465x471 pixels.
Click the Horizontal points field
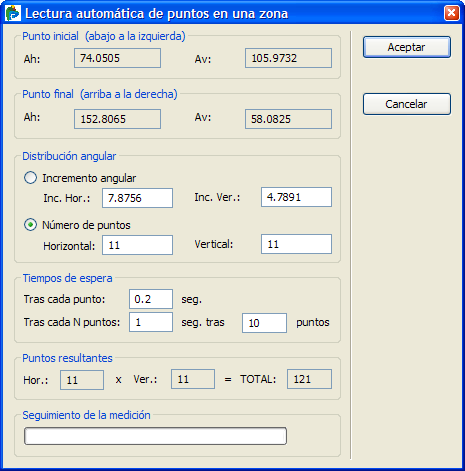pyautogui.click(x=137, y=245)
